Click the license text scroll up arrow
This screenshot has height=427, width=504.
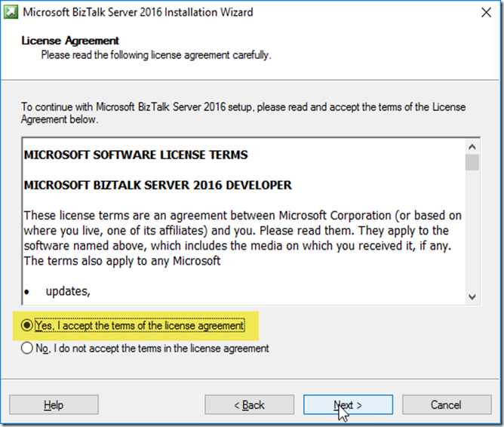[x=472, y=147]
